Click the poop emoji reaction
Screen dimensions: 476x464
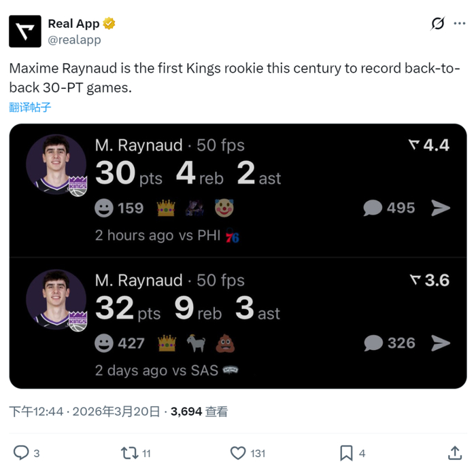point(225,343)
